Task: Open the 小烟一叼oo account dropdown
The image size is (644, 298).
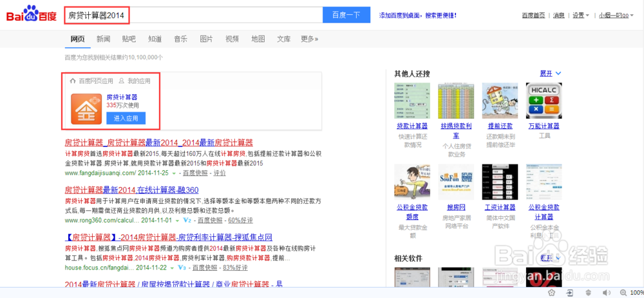Action: click(x=616, y=15)
